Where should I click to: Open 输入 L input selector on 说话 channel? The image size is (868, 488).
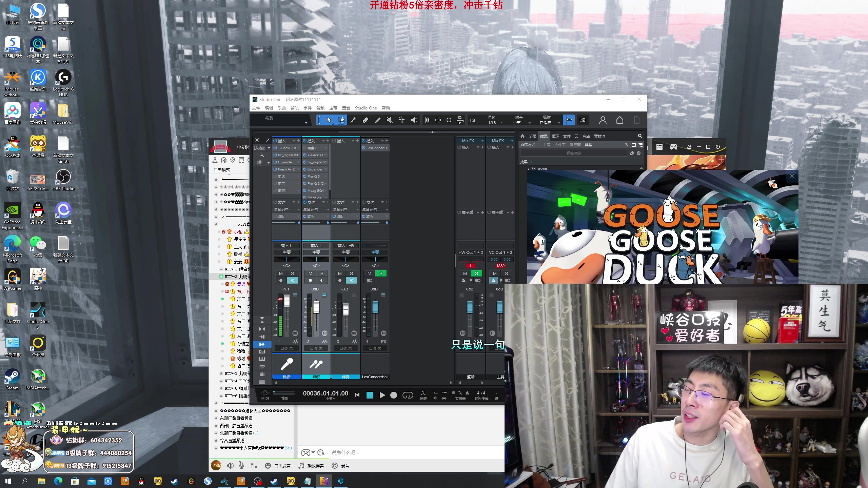tap(287, 245)
